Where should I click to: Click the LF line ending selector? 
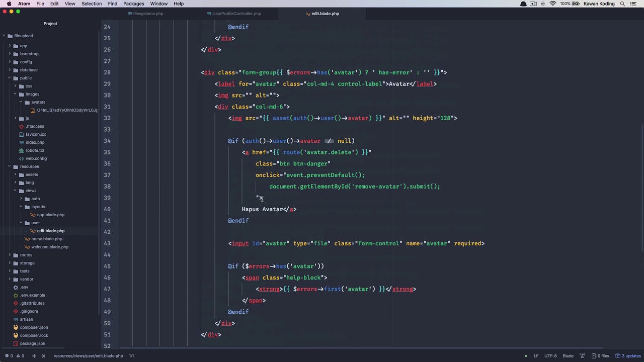coord(536,356)
